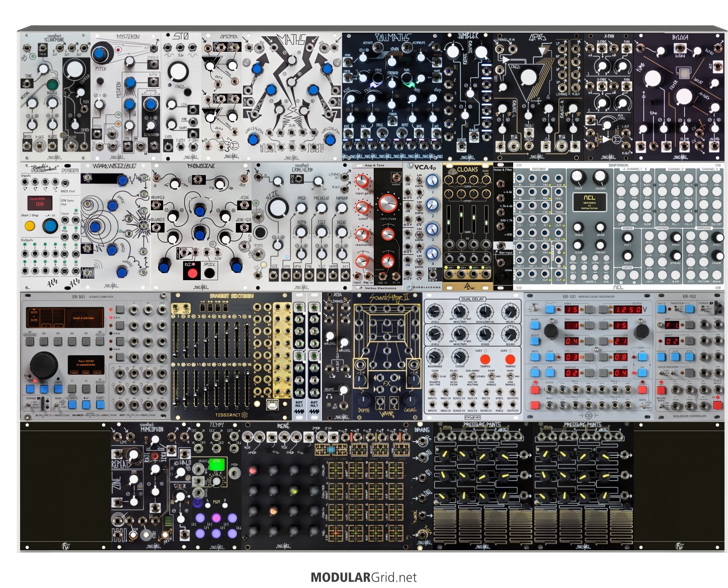The image size is (728, 588).
Task: Click the LEVEL knob on SoundStage II
Action: [x=410, y=401]
